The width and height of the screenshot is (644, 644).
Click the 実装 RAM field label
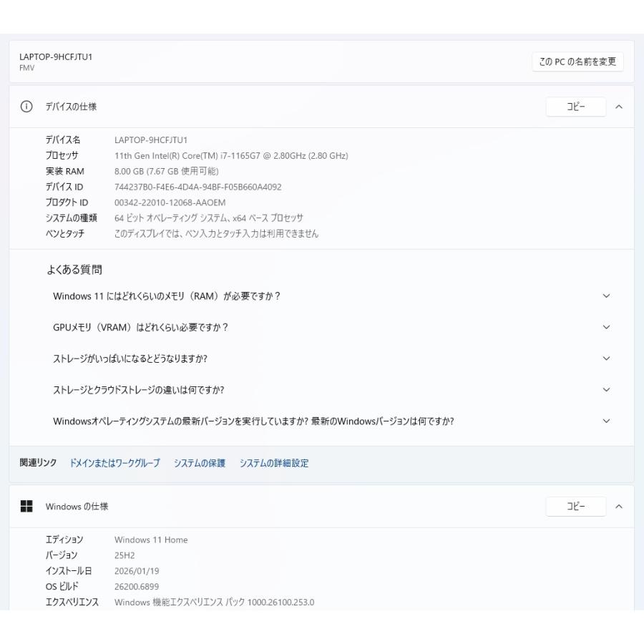(65, 171)
